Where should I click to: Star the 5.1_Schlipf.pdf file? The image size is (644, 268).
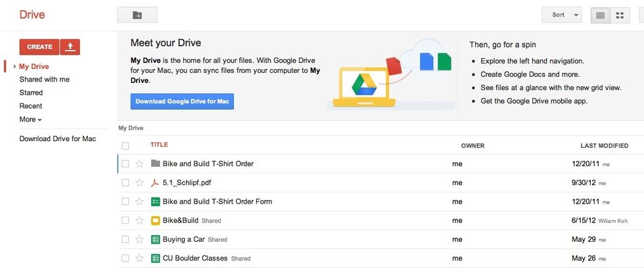tap(139, 183)
